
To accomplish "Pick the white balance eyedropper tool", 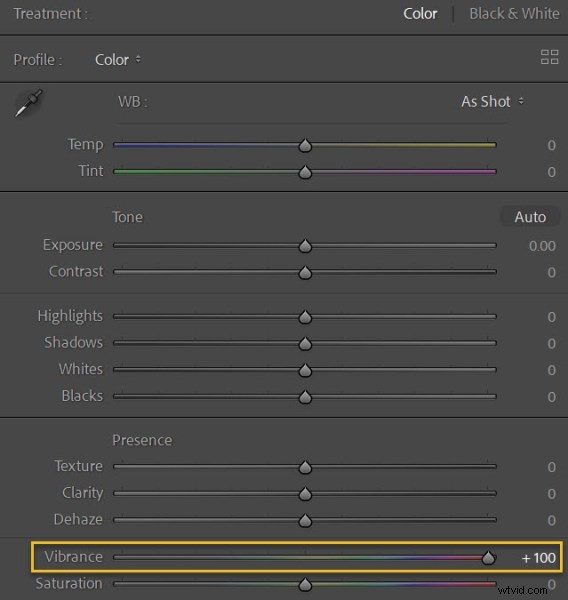I will click(28, 103).
